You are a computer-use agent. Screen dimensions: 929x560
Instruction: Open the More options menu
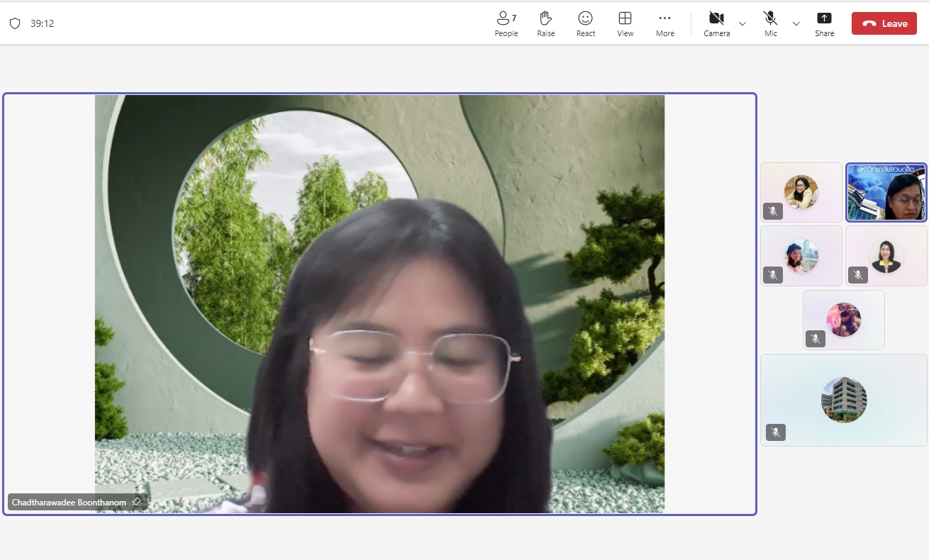pyautogui.click(x=664, y=23)
